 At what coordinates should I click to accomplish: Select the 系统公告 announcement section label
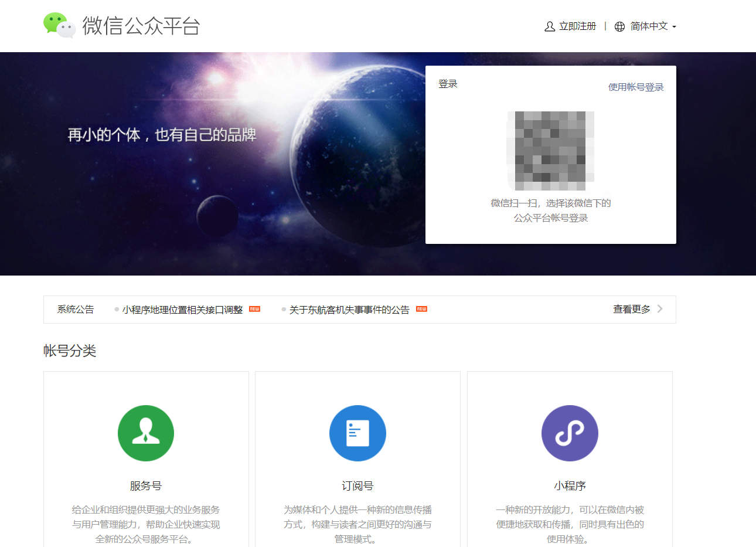point(75,309)
